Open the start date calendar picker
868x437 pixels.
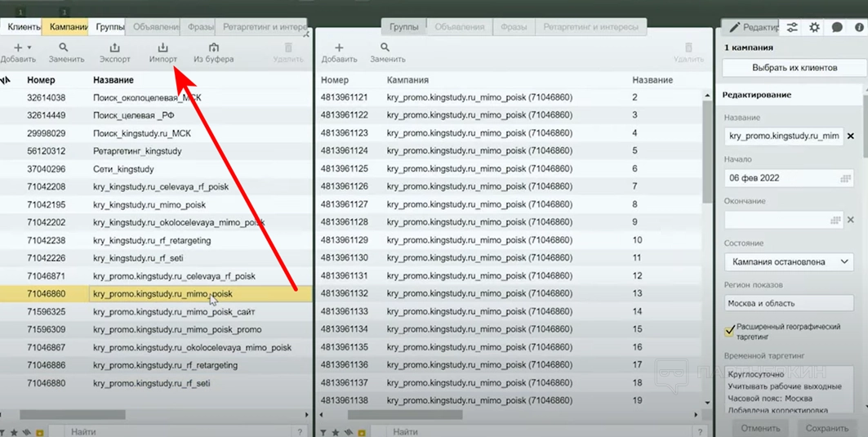pos(835,178)
